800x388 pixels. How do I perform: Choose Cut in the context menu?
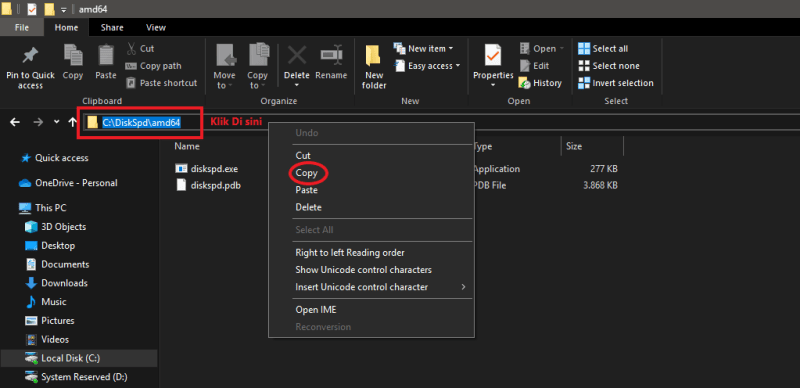[303, 155]
